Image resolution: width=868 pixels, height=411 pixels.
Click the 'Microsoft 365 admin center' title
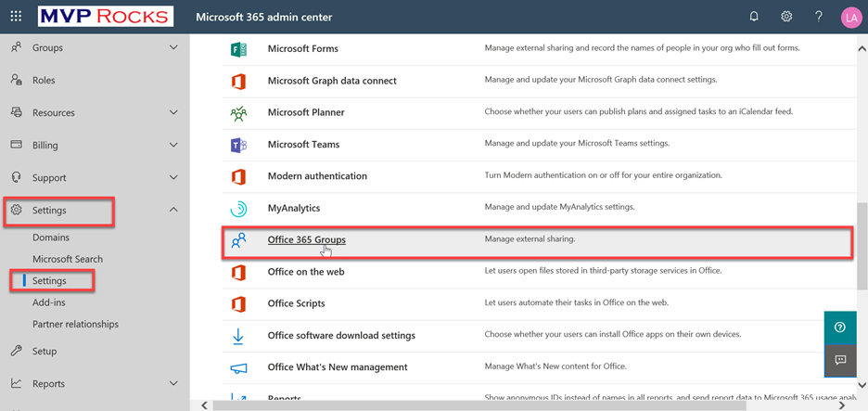coord(264,18)
